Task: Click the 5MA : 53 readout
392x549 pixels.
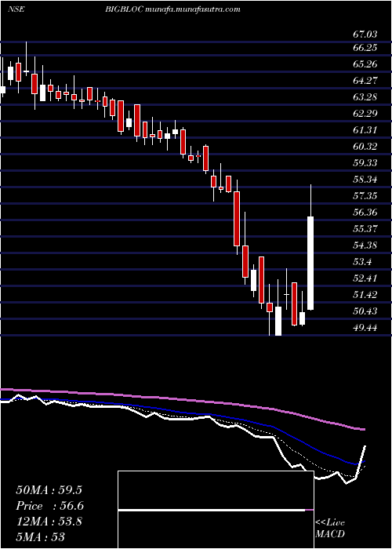Action: [x=41, y=536]
